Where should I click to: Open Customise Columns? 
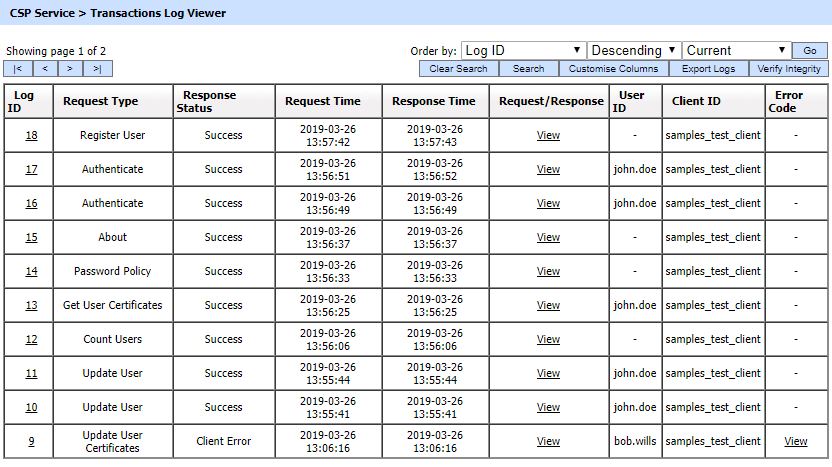pos(613,69)
